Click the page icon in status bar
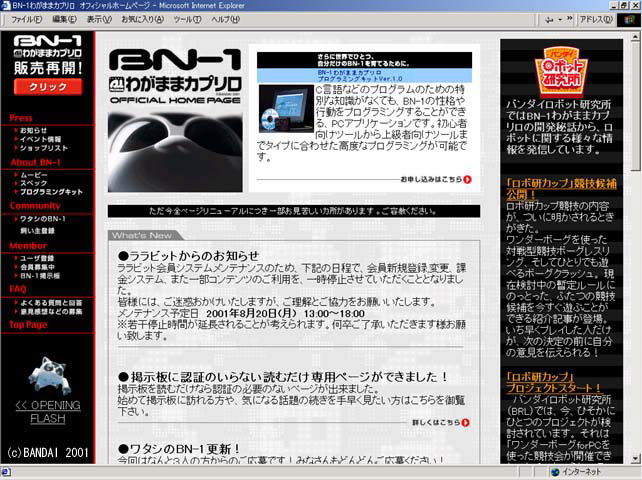Image resolution: width=642 pixels, height=480 pixels. 6,472
